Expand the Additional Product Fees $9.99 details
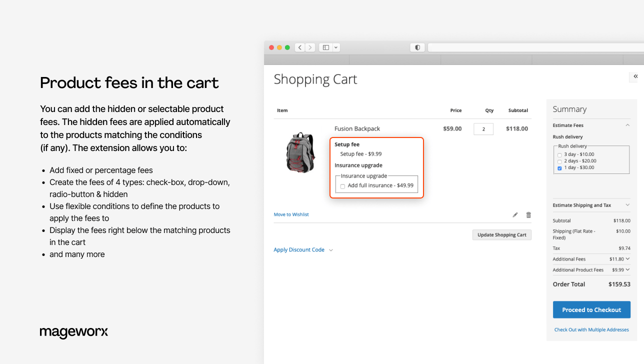This screenshot has height=364, width=644. (627, 269)
